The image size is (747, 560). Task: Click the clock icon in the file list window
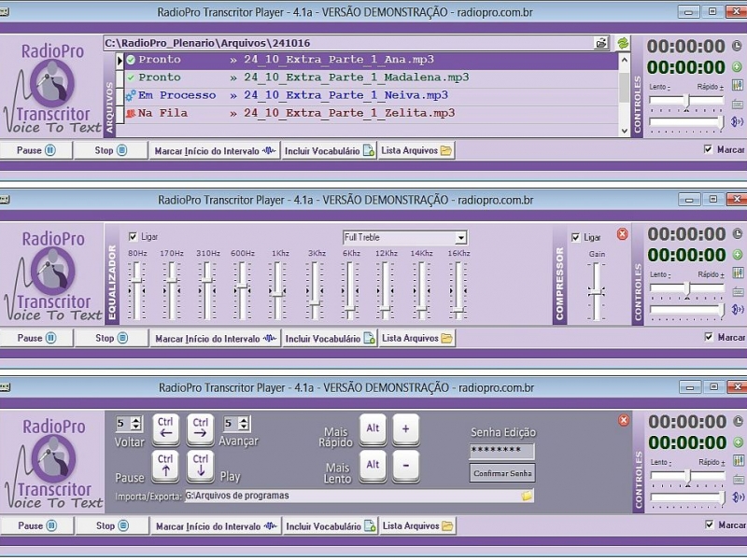pos(737,46)
